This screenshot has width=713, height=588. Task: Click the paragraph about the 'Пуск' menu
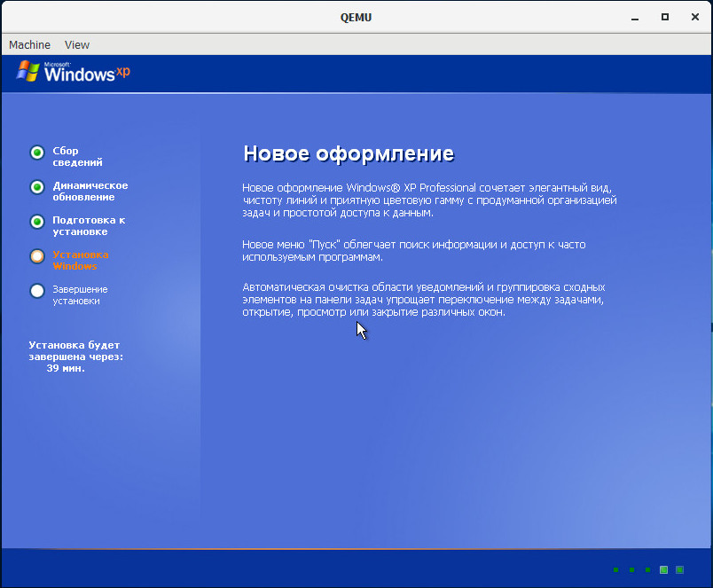click(414, 251)
